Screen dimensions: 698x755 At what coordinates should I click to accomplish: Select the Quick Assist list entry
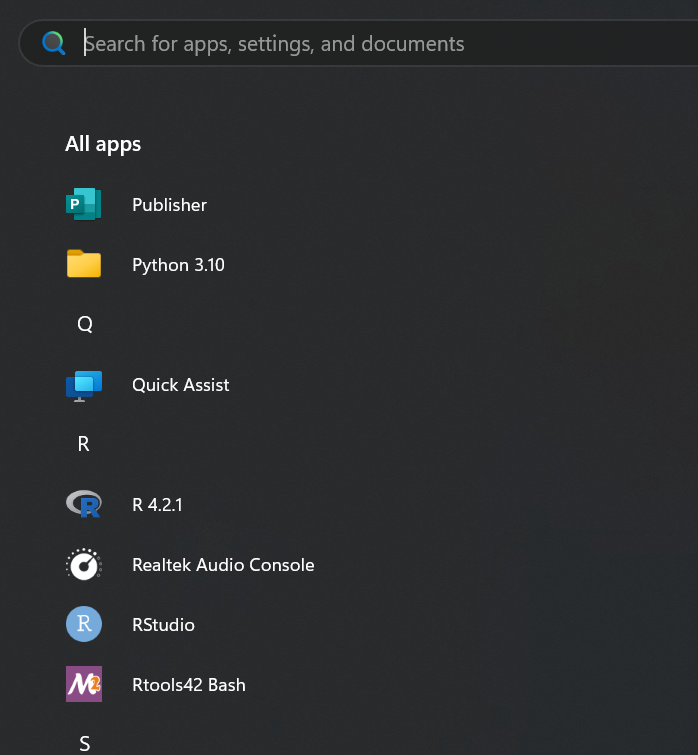coord(181,385)
